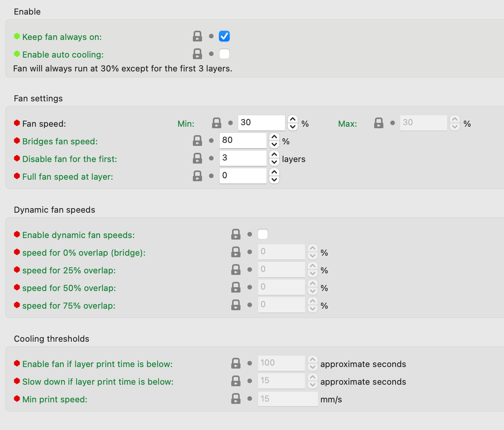Click lock icon for Bridges fan speed
Image resolution: width=504 pixels, height=430 pixels.
coord(197,141)
